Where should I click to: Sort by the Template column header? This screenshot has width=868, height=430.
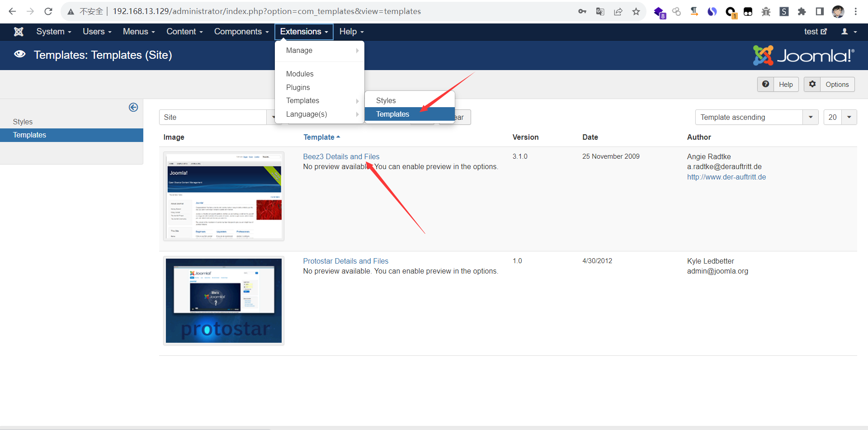(319, 137)
